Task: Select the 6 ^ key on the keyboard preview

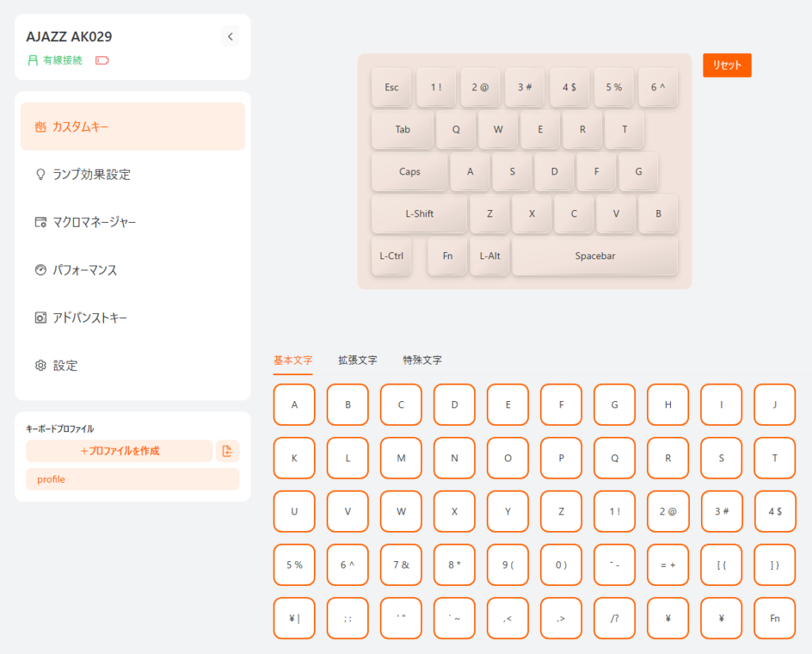Action: click(658, 87)
